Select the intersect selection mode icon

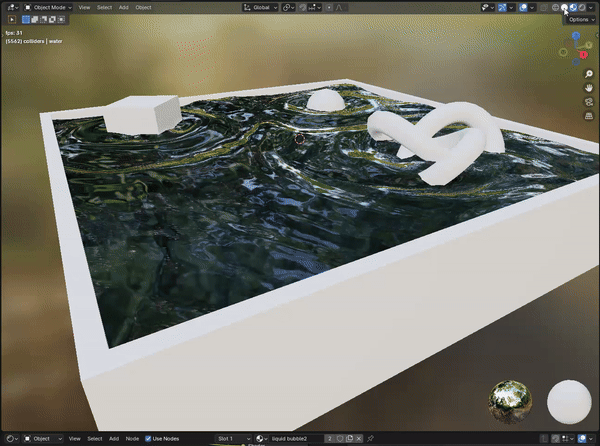(61, 19)
